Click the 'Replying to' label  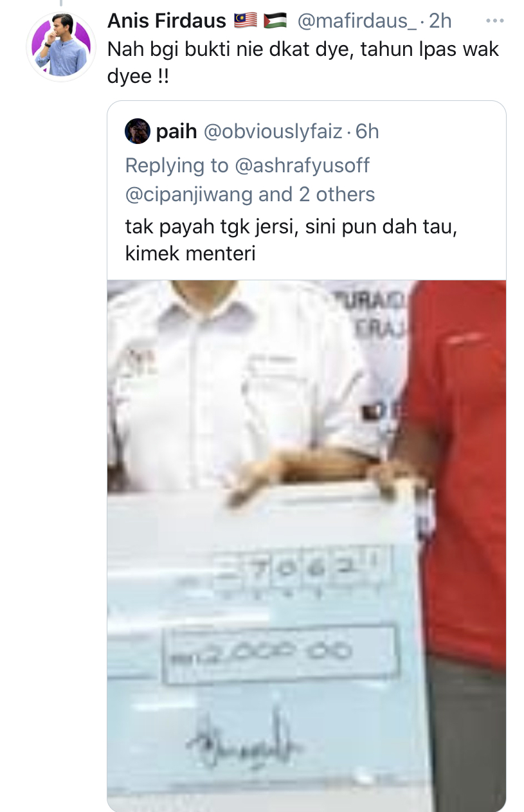pyautogui.click(x=177, y=166)
